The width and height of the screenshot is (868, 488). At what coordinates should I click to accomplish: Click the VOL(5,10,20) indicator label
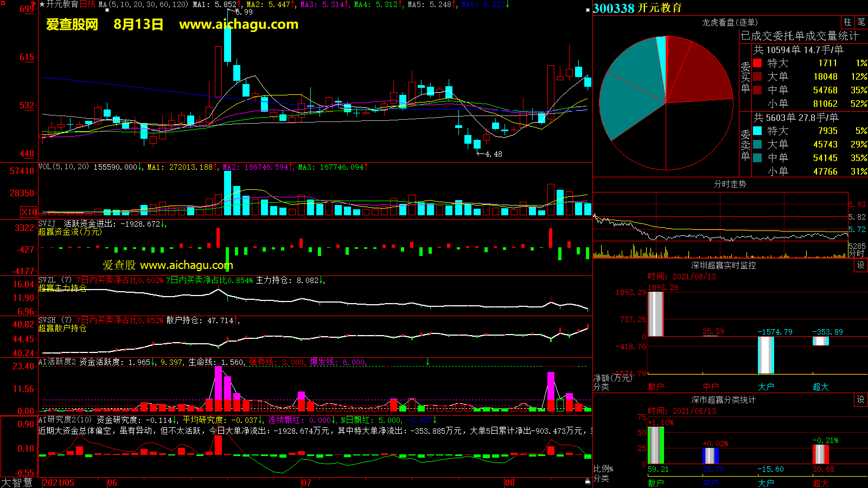point(63,167)
